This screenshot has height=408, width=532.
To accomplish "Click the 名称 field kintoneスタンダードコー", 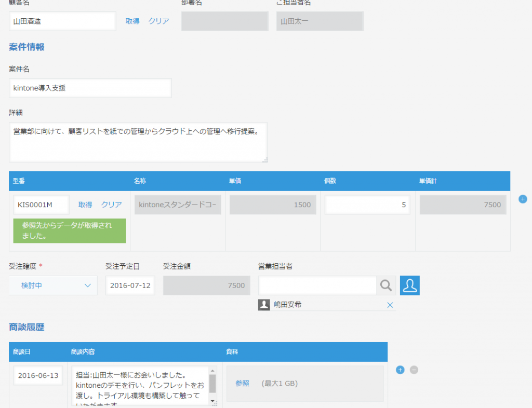I will 178,205.
